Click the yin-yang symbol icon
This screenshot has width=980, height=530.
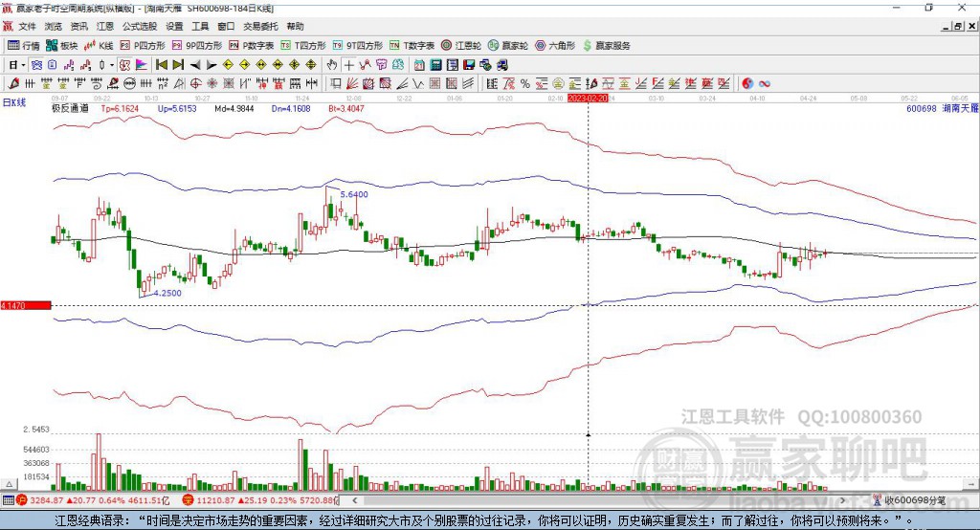[x=747, y=83]
